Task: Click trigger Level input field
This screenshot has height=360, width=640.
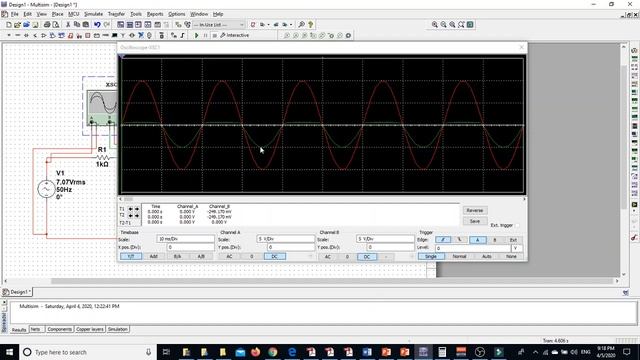Action: pyautogui.click(x=473, y=248)
